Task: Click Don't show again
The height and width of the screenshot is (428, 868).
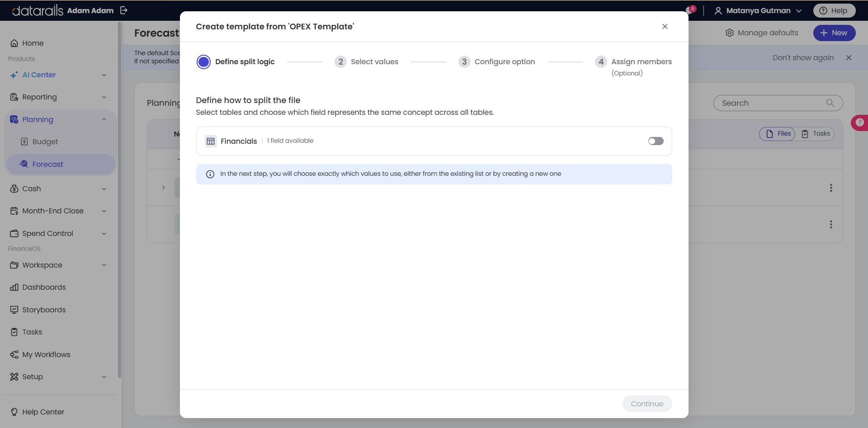Action: [x=803, y=58]
